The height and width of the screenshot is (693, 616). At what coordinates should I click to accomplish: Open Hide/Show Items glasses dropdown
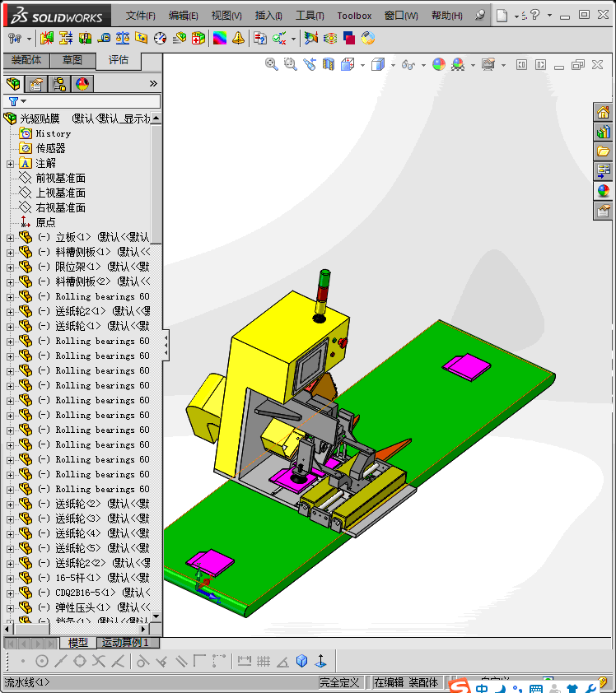point(423,65)
